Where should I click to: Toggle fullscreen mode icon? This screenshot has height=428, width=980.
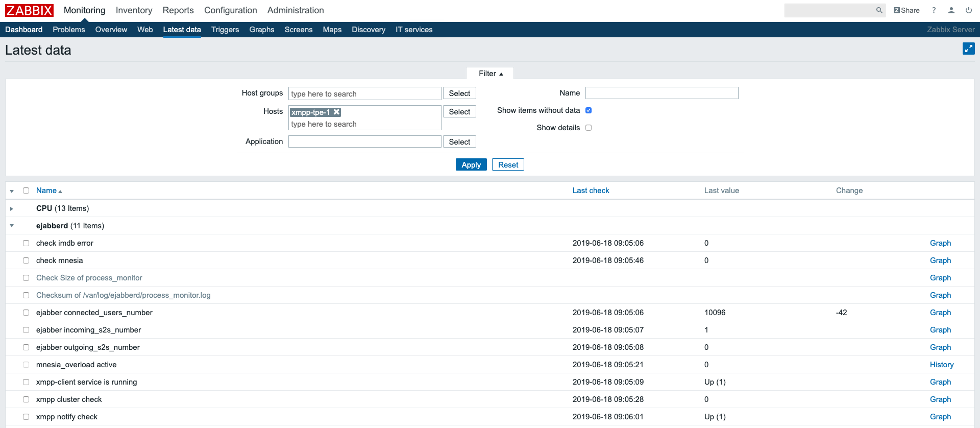(968, 49)
